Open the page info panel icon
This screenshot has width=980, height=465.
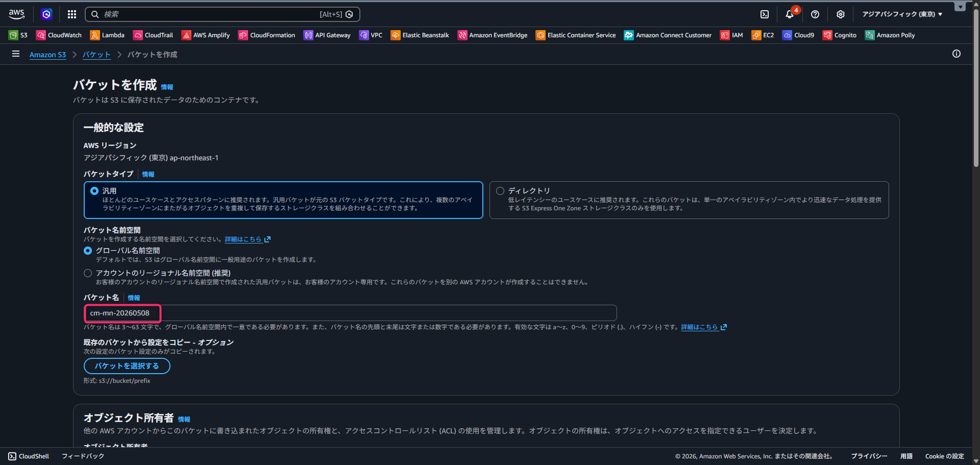957,54
